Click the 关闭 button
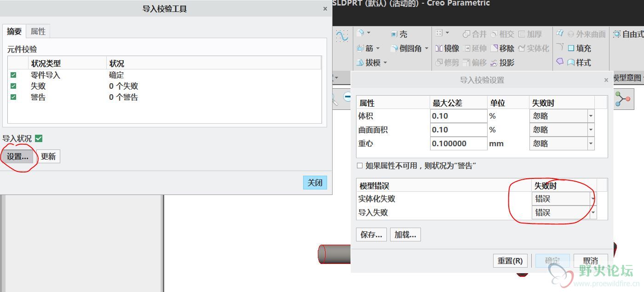 [315, 183]
